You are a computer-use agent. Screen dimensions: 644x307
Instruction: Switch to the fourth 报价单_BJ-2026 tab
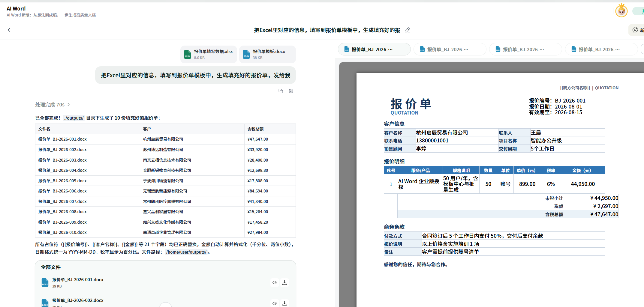[x=601, y=49]
